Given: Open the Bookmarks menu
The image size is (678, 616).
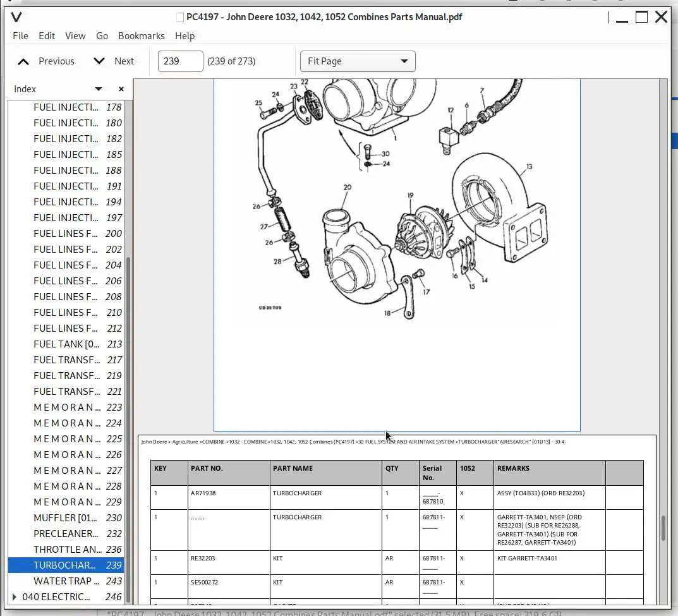Looking at the screenshot, I should click(x=142, y=36).
